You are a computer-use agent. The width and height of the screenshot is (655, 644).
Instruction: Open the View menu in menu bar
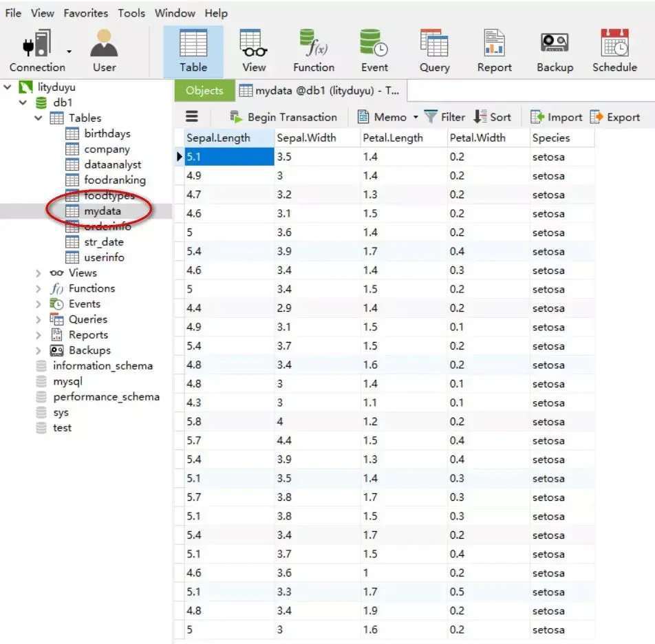coord(42,13)
